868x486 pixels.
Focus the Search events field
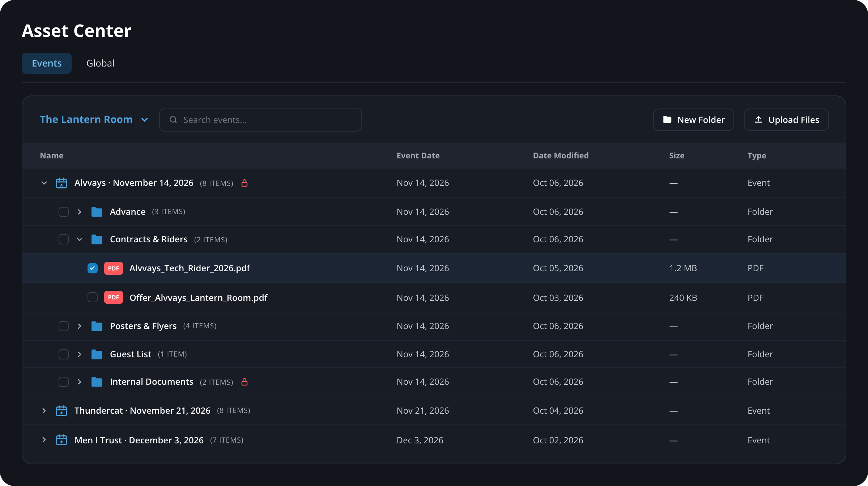tap(260, 120)
